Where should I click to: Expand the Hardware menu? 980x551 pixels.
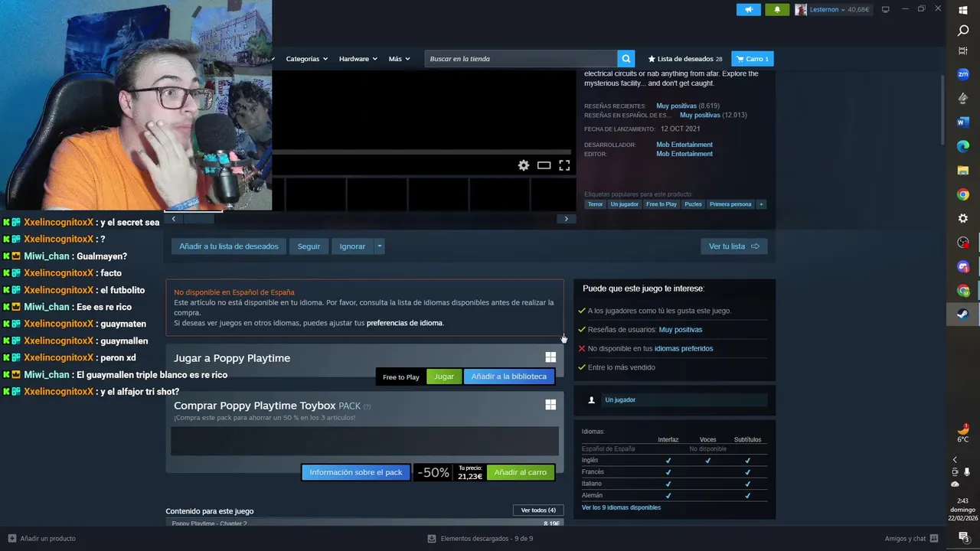pos(358,59)
